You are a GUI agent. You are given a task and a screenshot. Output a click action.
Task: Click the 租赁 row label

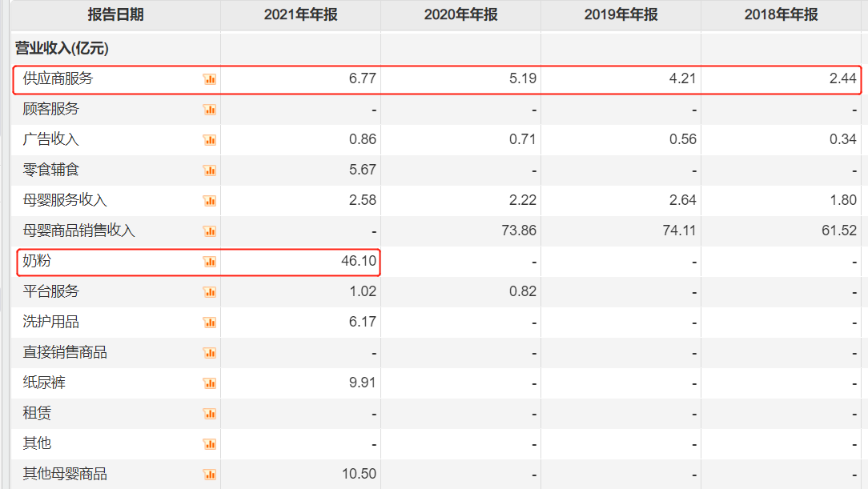point(37,413)
